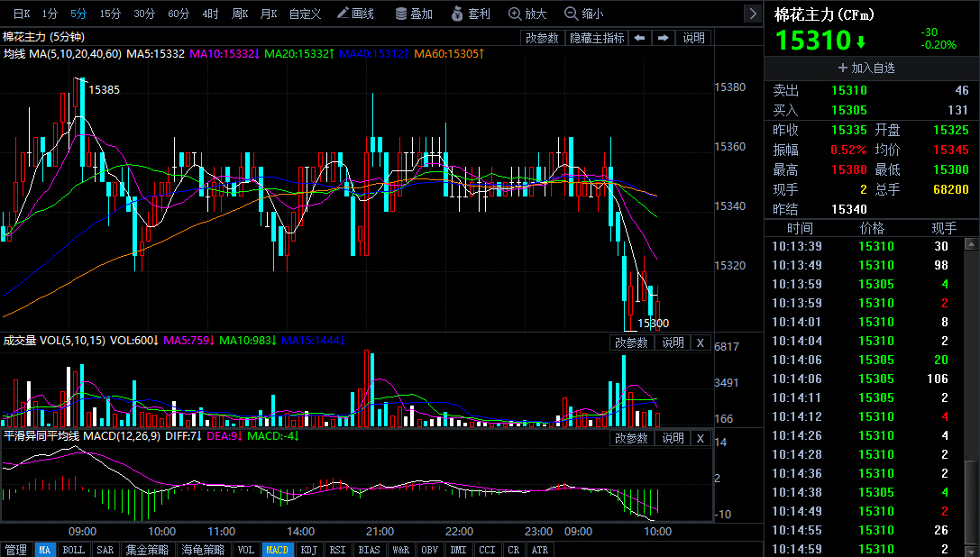The height and width of the screenshot is (557, 980).
Task: Switch to the 日K daily chart
Action: [21, 14]
